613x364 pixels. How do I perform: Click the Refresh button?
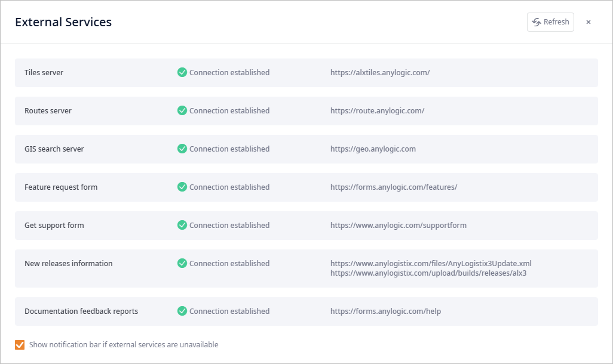pyautogui.click(x=550, y=22)
